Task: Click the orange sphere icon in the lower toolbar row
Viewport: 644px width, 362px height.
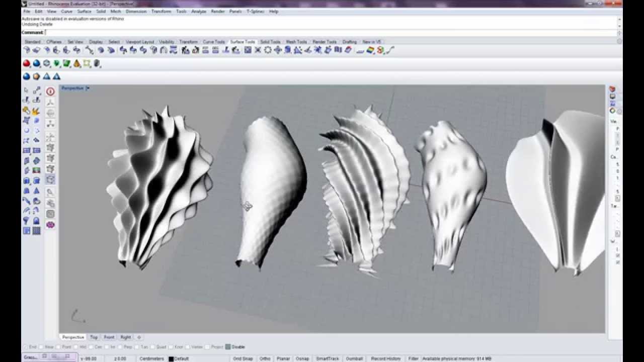Action: [36, 76]
